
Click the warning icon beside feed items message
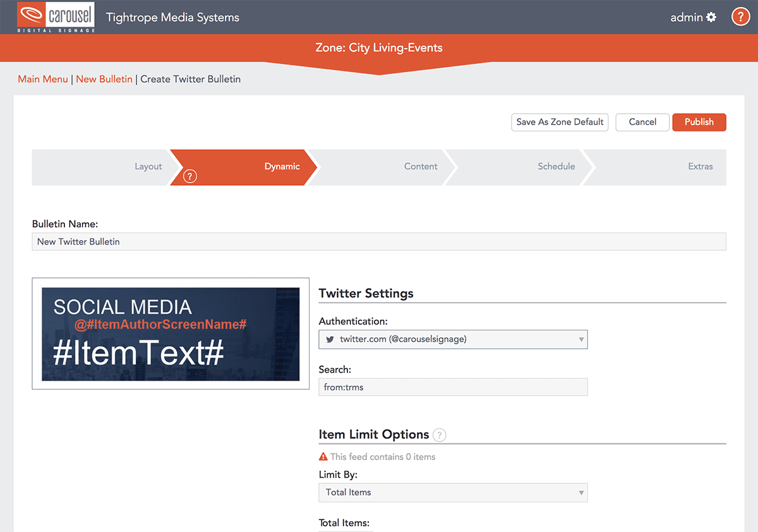pyautogui.click(x=323, y=456)
